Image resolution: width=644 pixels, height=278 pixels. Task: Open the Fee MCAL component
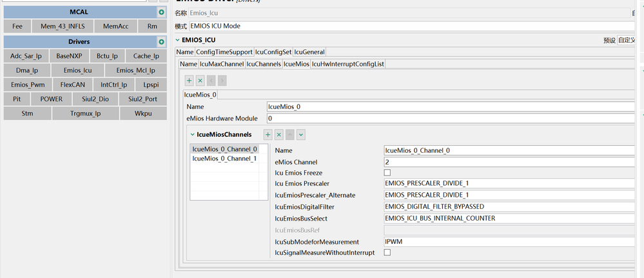(17, 26)
